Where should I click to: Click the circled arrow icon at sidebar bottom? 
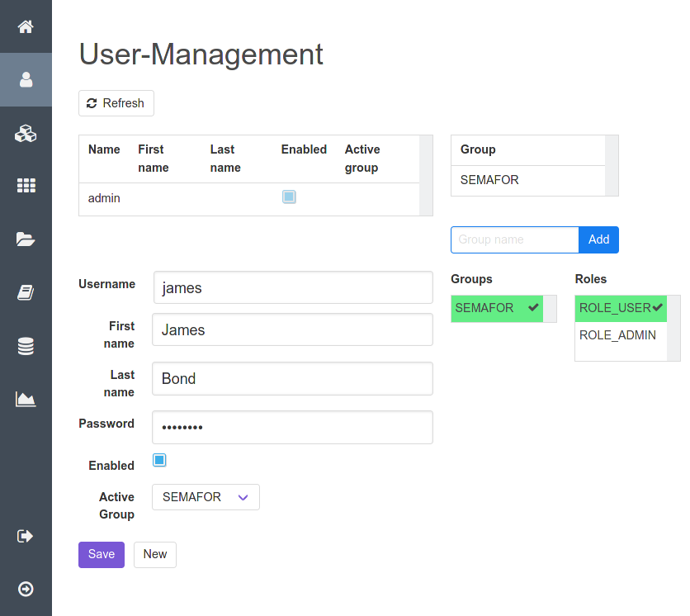pos(26,589)
